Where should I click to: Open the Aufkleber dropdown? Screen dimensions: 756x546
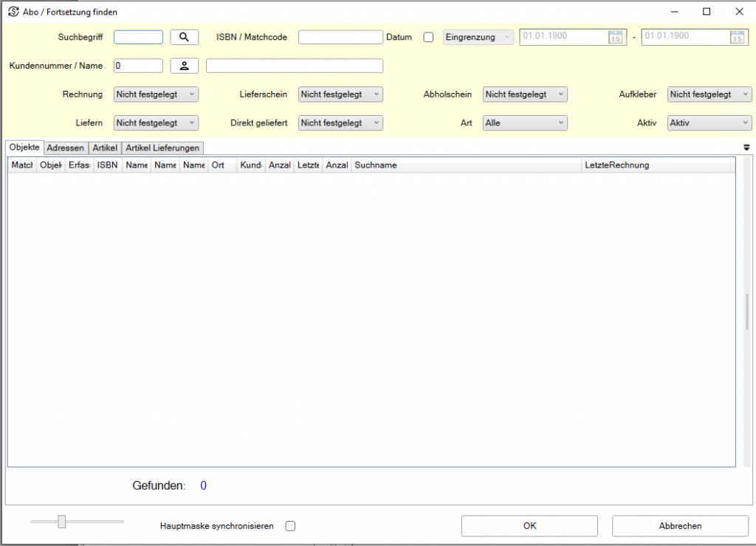[x=709, y=94]
